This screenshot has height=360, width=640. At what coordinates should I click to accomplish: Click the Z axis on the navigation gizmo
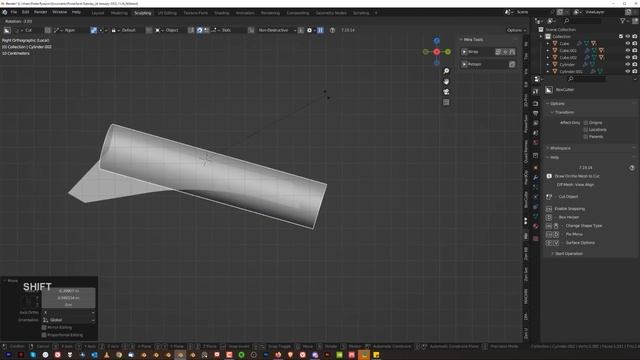tap(437, 41)
